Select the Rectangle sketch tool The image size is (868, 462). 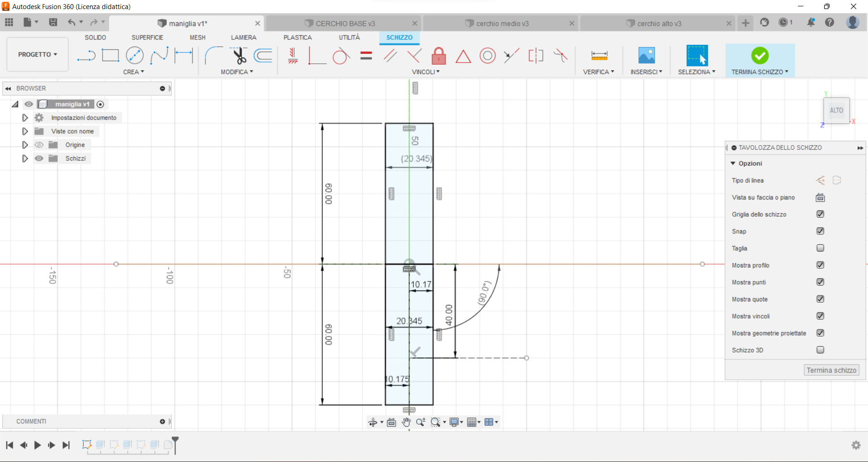coord(110,56)
